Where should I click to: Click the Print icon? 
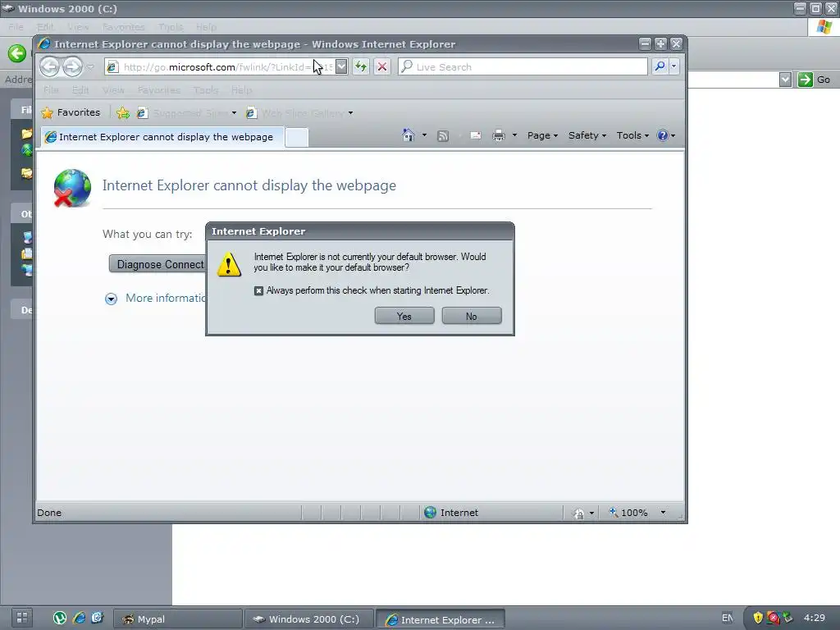tap(499, 136)
